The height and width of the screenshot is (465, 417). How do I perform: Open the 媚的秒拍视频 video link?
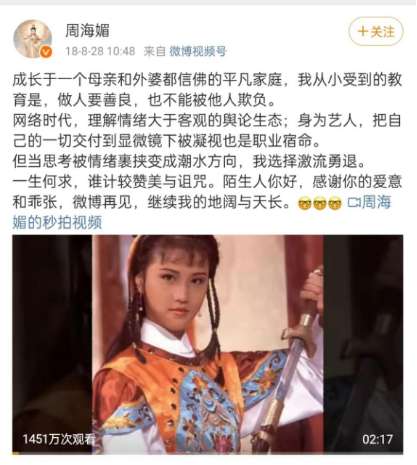point(57,222)
